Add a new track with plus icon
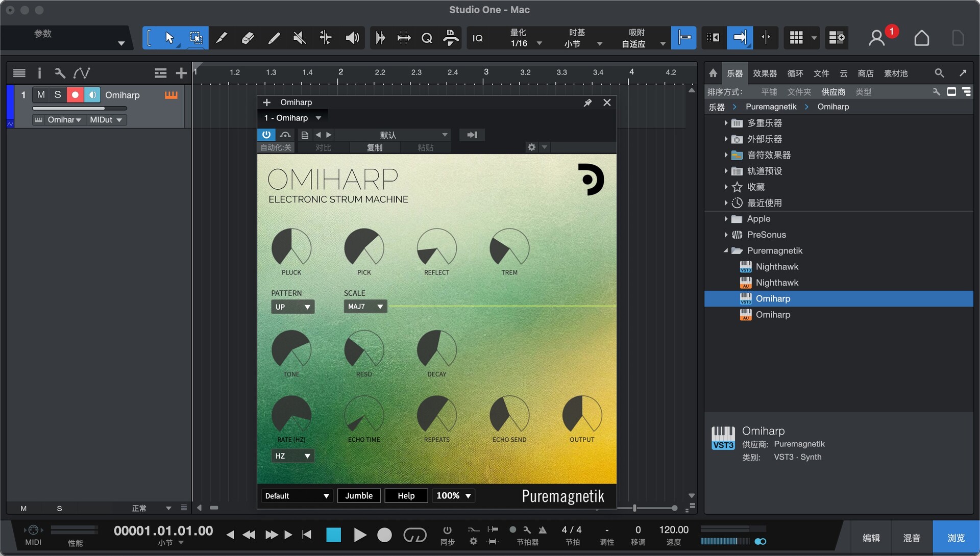 [x=181, y=73]
